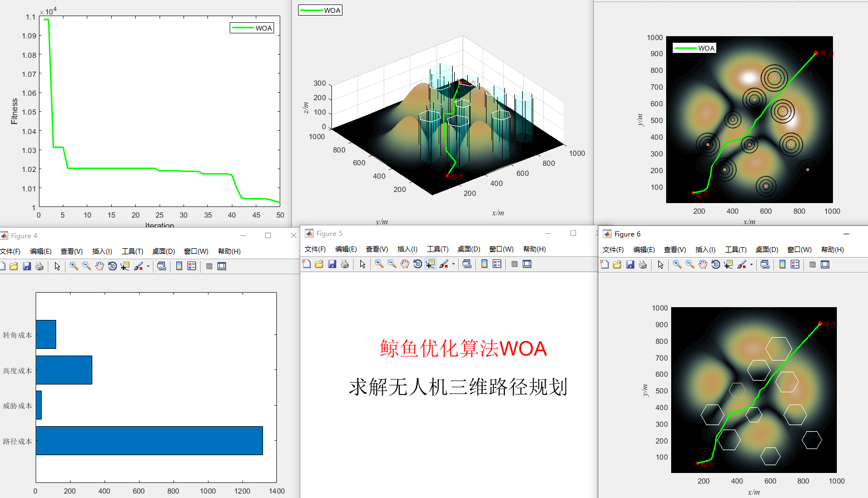Image resolution: width=868 pixels, height=498 pixels.
Task: Open 帮助(H) menu in Figure 5
Action: click(534, 249)
